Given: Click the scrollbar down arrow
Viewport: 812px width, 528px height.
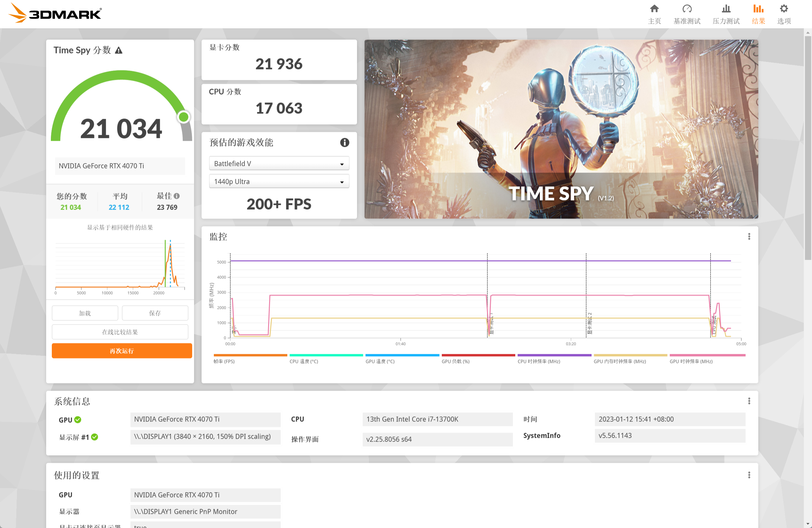Looking at the screenshot, I should pos(808,524).
